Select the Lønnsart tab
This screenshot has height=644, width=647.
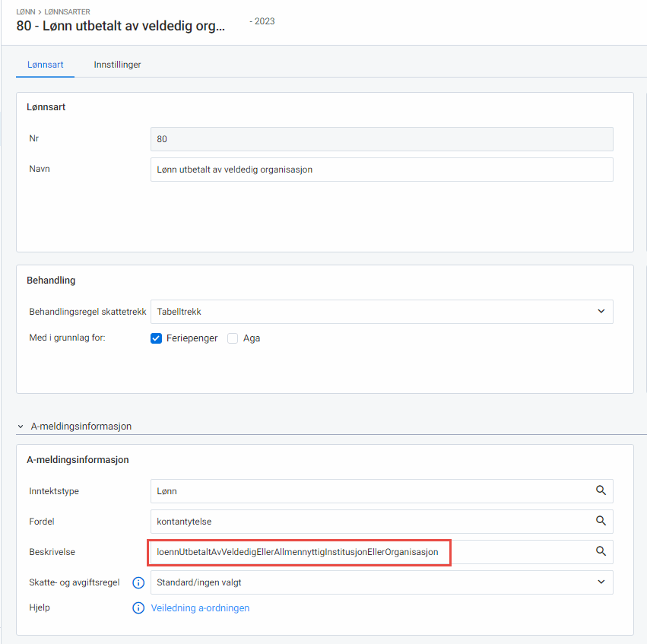45,65
